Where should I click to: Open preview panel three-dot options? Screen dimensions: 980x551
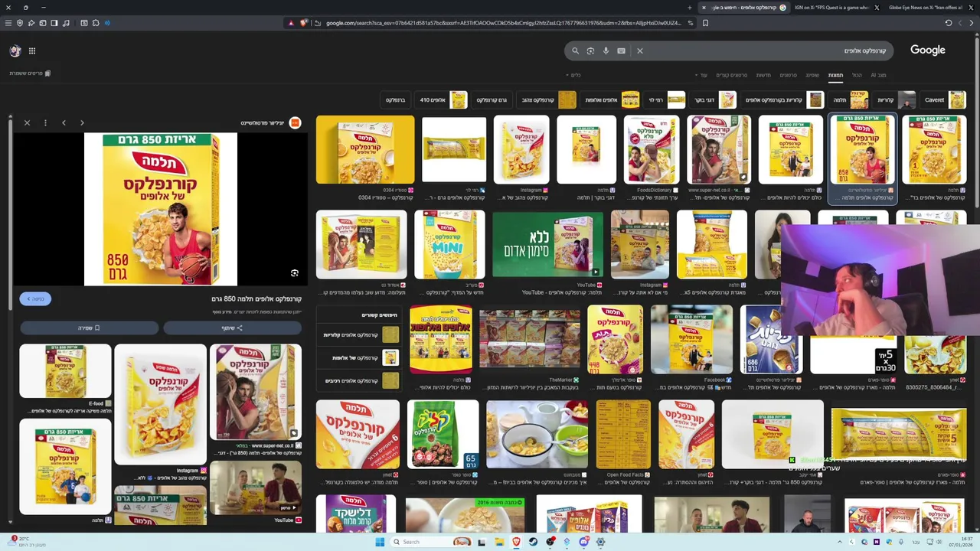click(45, 122)
